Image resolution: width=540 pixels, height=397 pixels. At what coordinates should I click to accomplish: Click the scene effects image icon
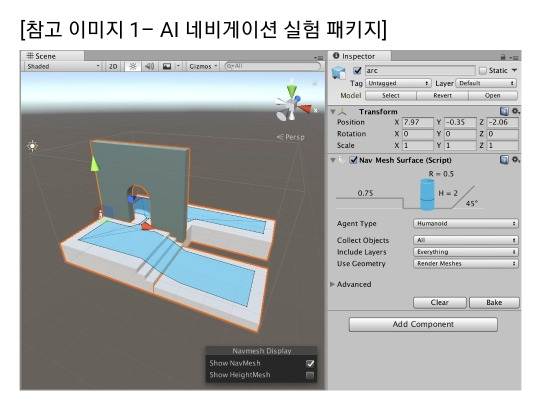[167, 66]
